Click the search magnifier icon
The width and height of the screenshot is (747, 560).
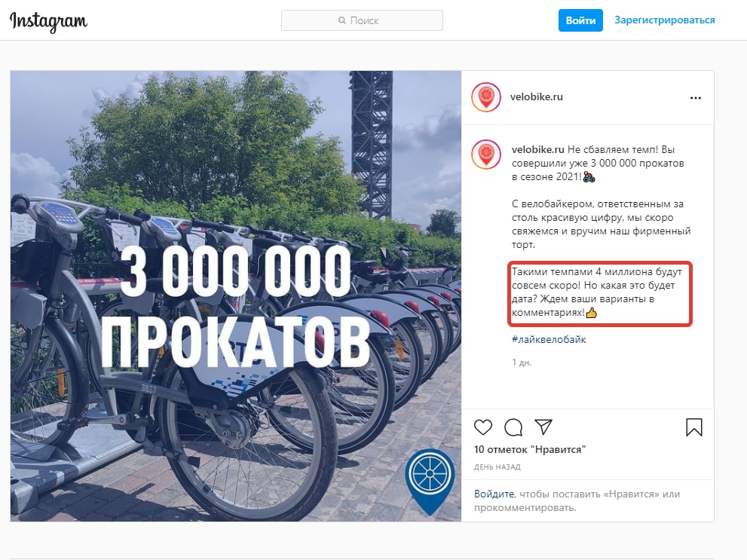[342, 20]
